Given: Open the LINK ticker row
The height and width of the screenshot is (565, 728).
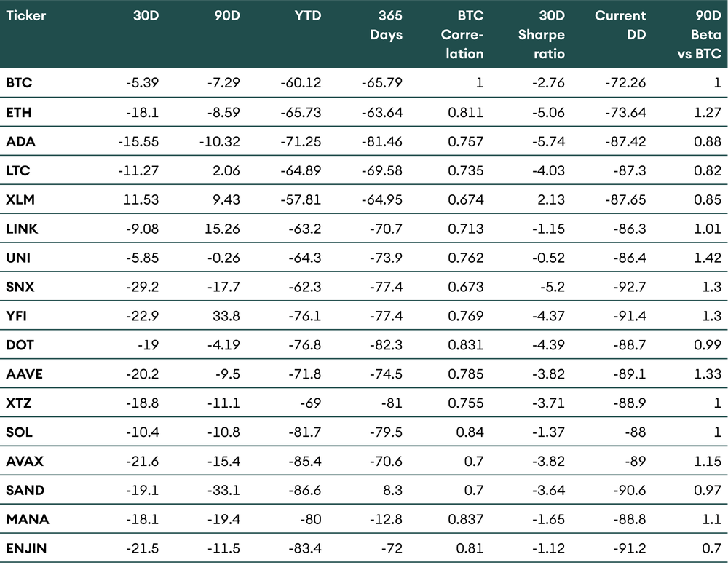Looking at the screenshot, I should 22,229.
